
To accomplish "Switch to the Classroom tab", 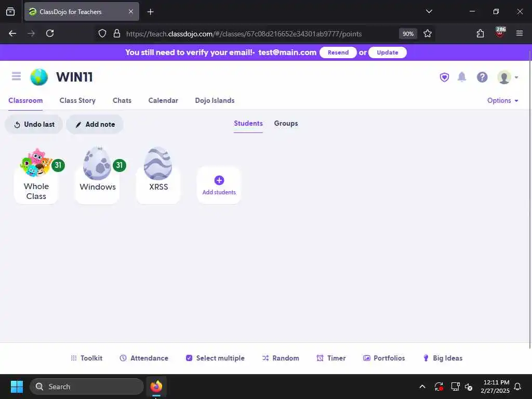I will 25,100.
